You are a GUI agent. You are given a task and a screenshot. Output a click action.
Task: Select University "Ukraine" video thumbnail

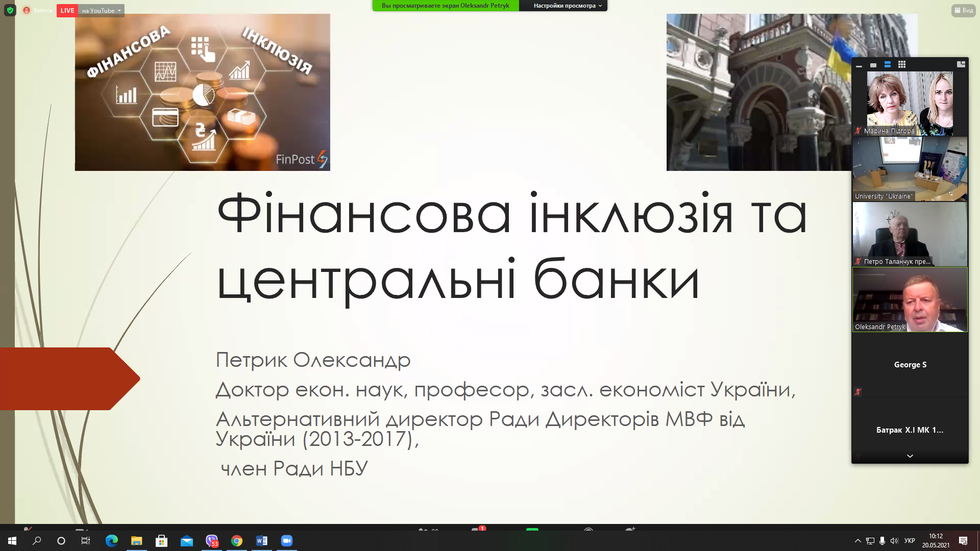click(x=910, y=169)
